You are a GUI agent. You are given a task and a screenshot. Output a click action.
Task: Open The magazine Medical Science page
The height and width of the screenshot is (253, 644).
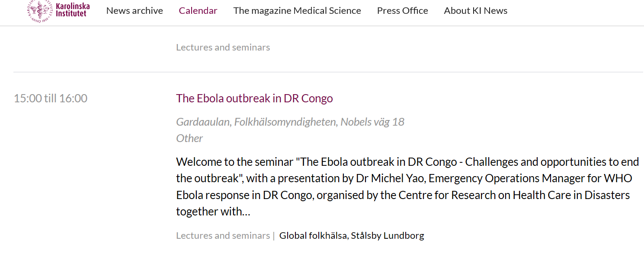click(x=297, y=11)
